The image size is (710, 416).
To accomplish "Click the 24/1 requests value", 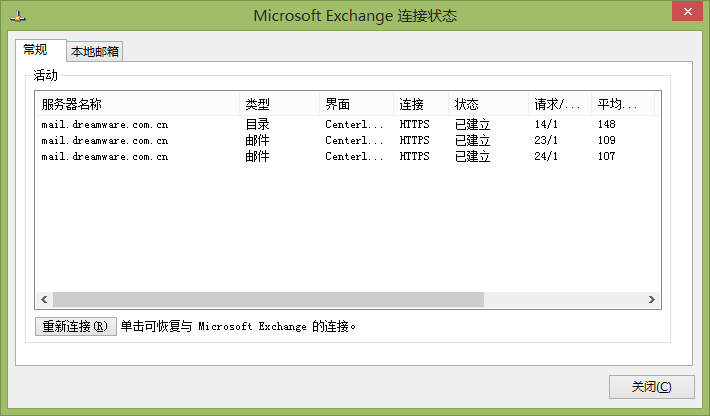I will point(546,156).
